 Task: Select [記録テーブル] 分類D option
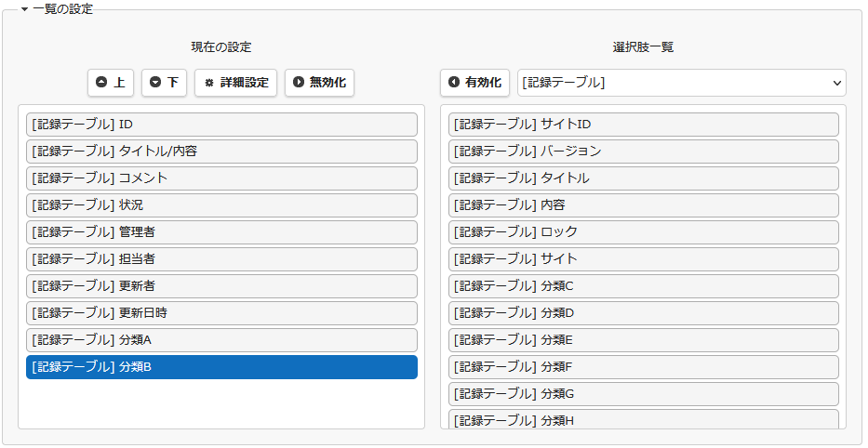643,313
